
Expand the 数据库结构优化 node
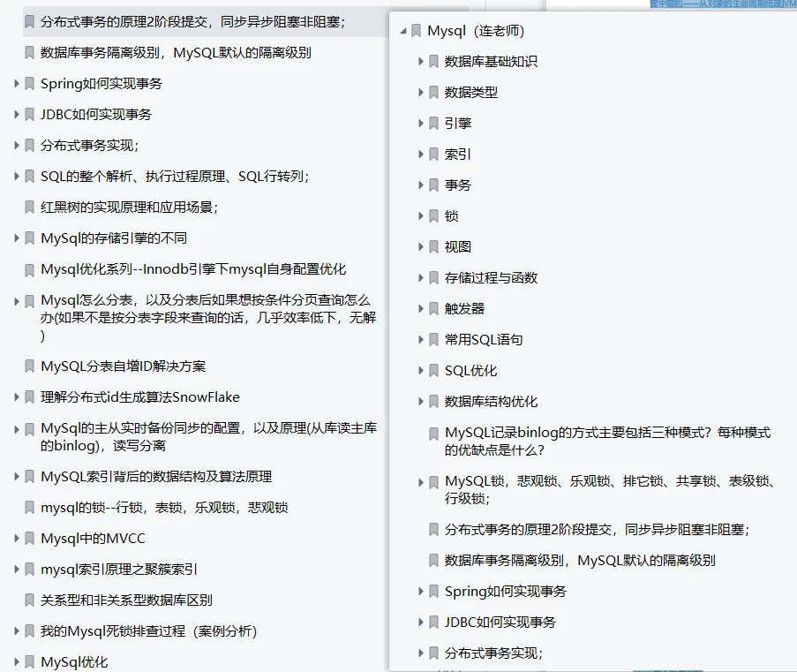click(421, 402)
